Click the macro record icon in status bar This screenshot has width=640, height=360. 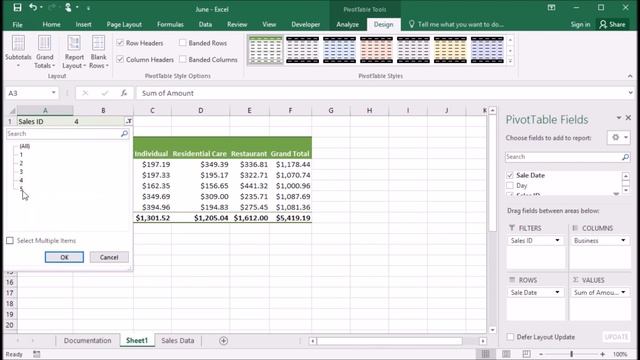pyautogui.click(x=37, y=354)
